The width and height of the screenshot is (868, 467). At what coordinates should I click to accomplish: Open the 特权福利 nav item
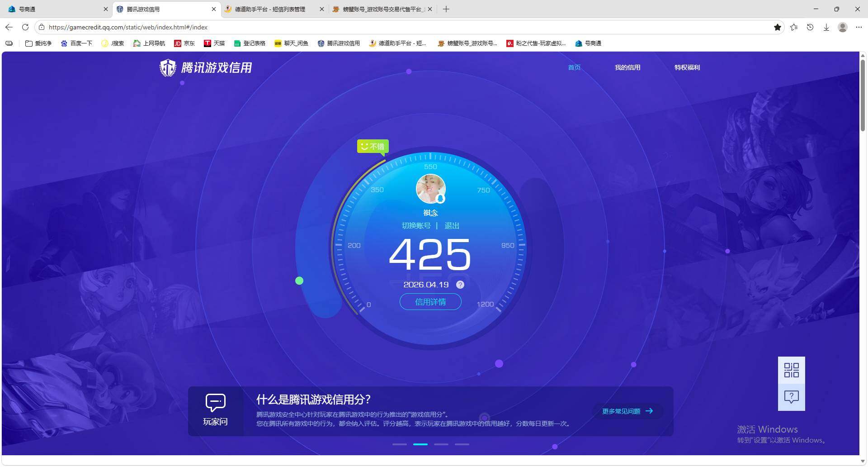click(687, 67)
